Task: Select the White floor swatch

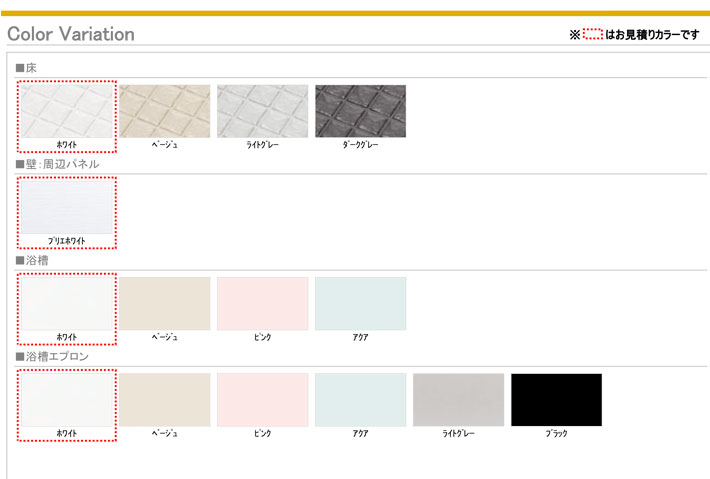Action: [x=67, y=111]
